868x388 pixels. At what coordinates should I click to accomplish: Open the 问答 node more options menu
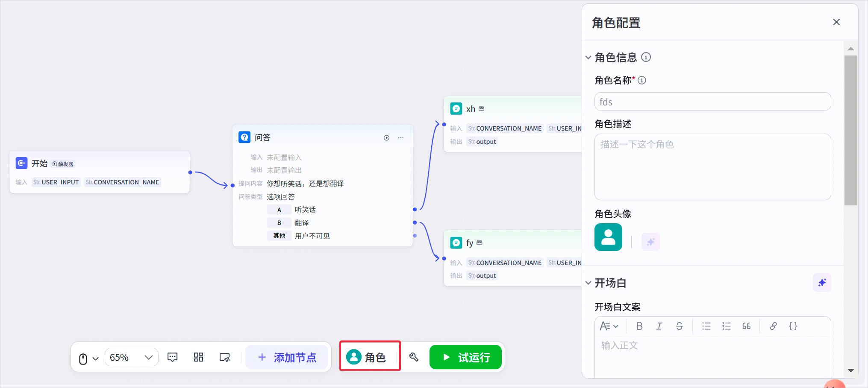tap(400, 138)
